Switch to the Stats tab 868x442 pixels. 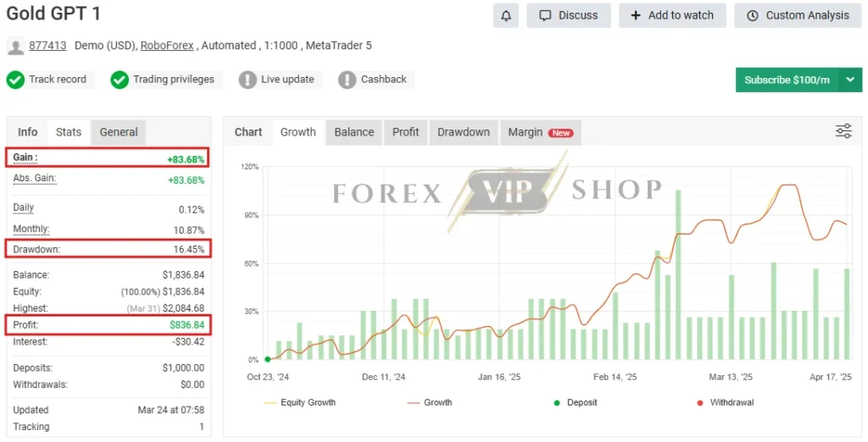69,132
